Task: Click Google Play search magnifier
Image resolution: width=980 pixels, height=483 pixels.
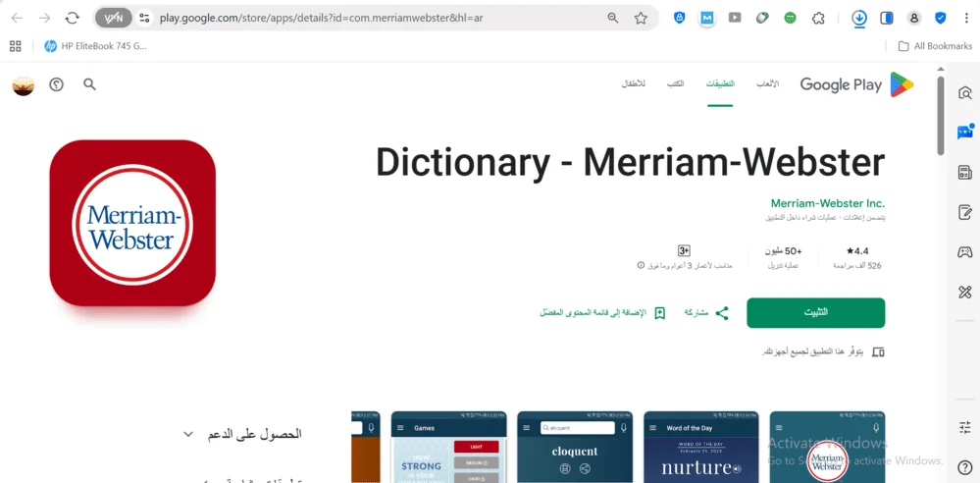Action: (89, 84)
